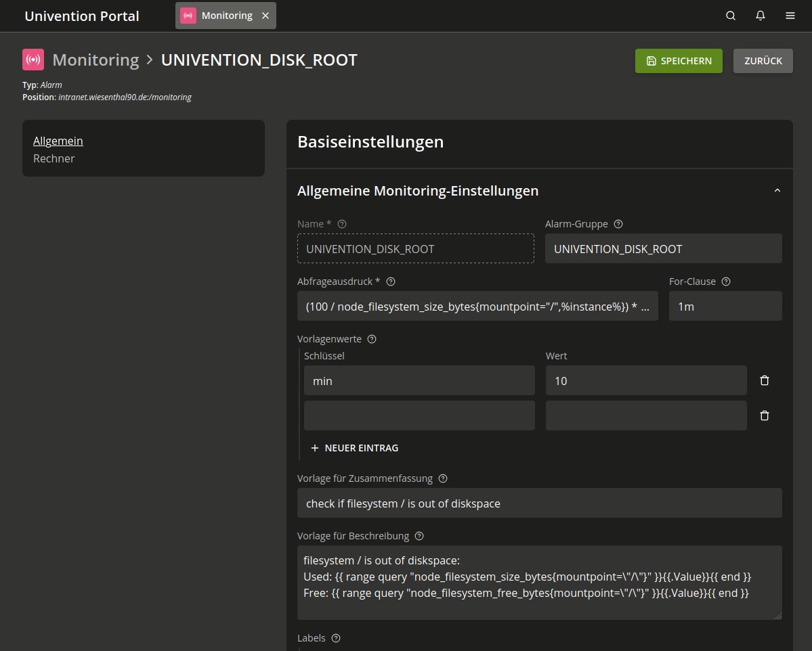Go back with Zurück button
Screen dimensions: 812x651
763,61
